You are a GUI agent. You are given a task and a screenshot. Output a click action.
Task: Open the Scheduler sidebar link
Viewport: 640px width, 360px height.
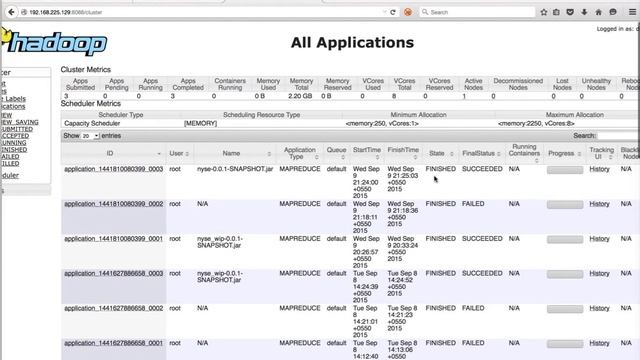tap(10, 176)
